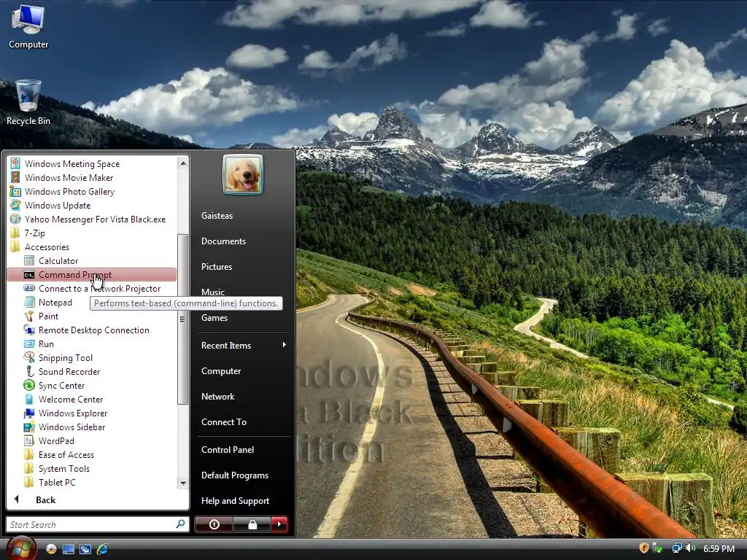
Task: Lock the computer with lock button
Action: point(252,524)
